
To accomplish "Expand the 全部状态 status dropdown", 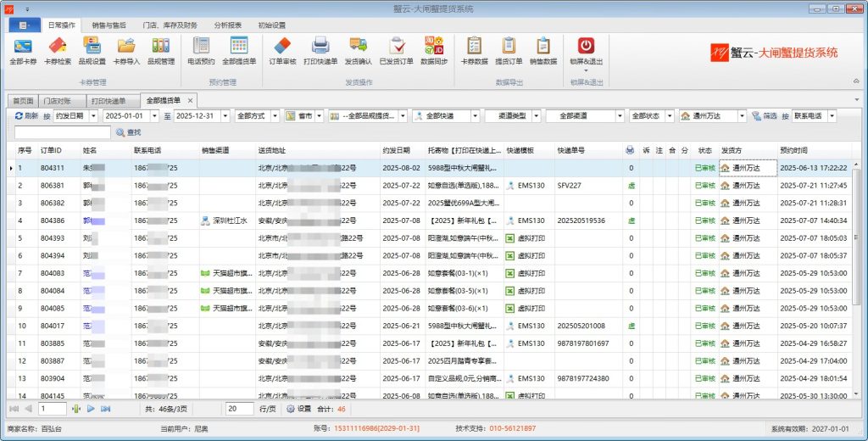I will [x=670, y=116].
